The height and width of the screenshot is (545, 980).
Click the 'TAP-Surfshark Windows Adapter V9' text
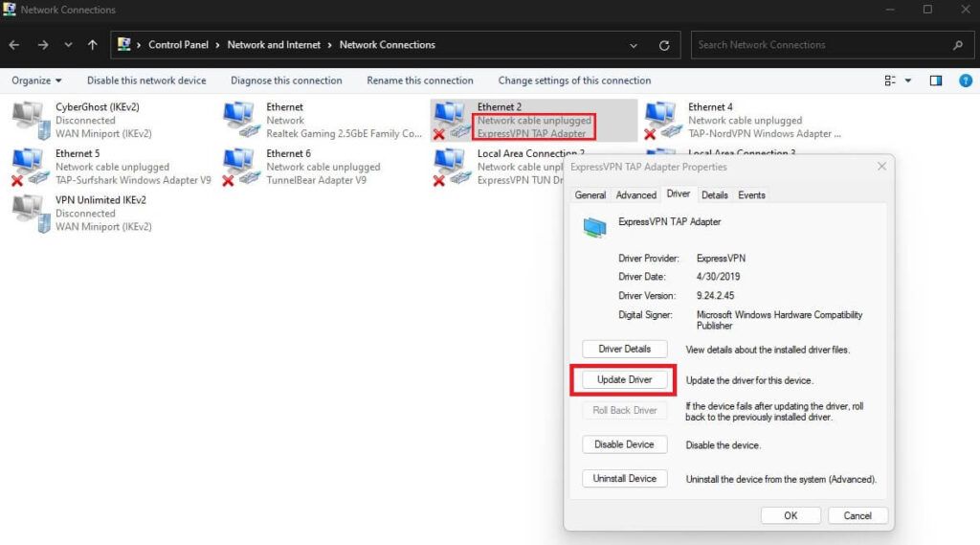pyautogui.click(x=133, y=180)
